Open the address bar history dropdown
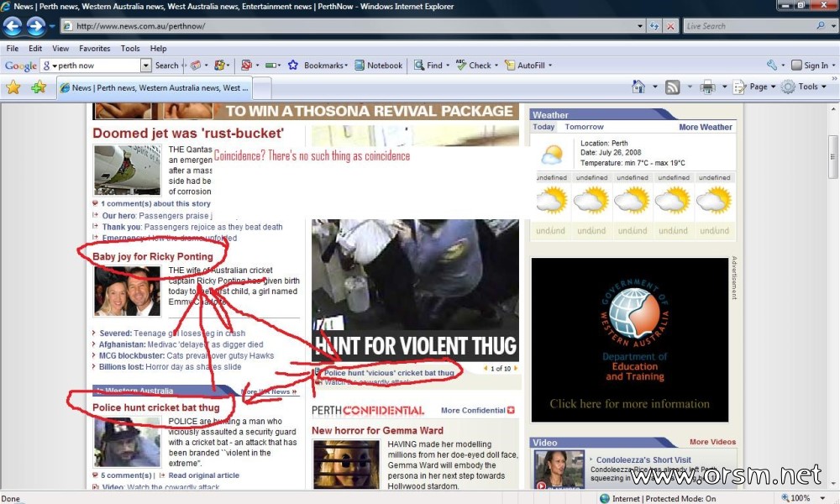 point(640,26)
